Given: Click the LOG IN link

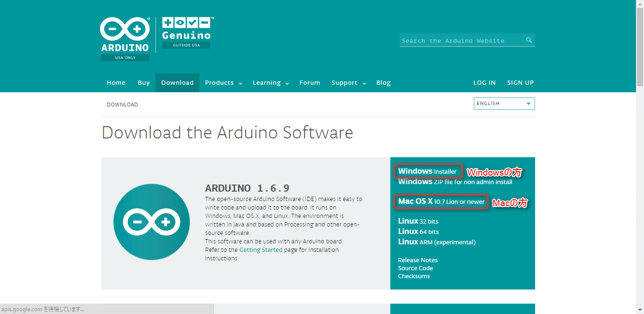Looking at the screenshot, I should (484, 83).
